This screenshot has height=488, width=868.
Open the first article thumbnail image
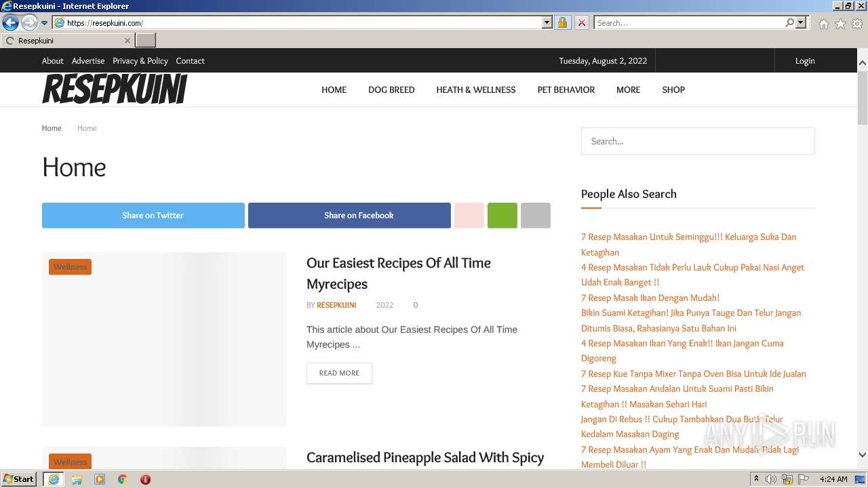164,339
